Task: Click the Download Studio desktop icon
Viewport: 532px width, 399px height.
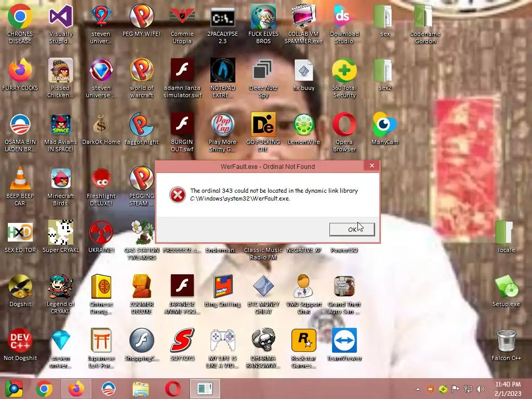Action: coord(344,24)
